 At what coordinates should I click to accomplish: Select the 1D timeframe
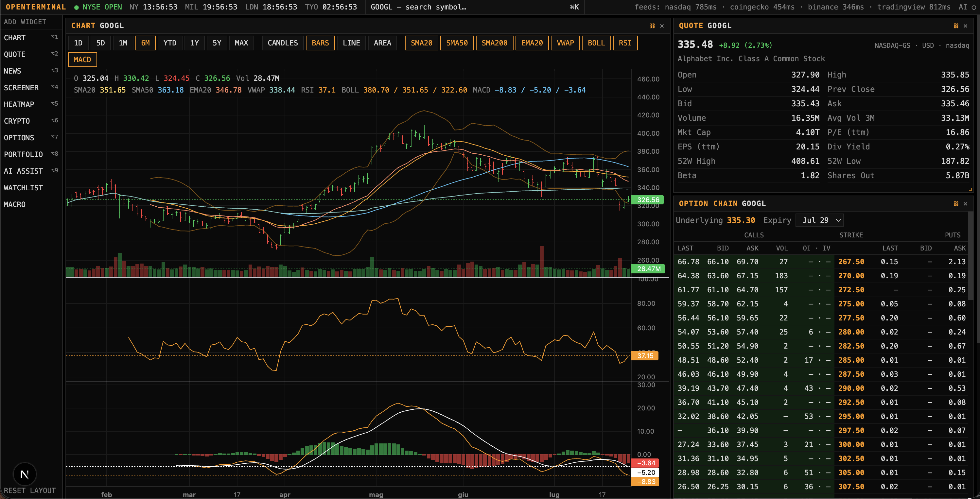(x=78, y=43)
